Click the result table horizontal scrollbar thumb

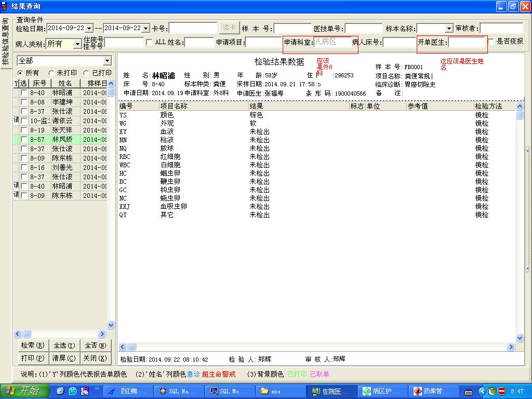pos(131,347)
